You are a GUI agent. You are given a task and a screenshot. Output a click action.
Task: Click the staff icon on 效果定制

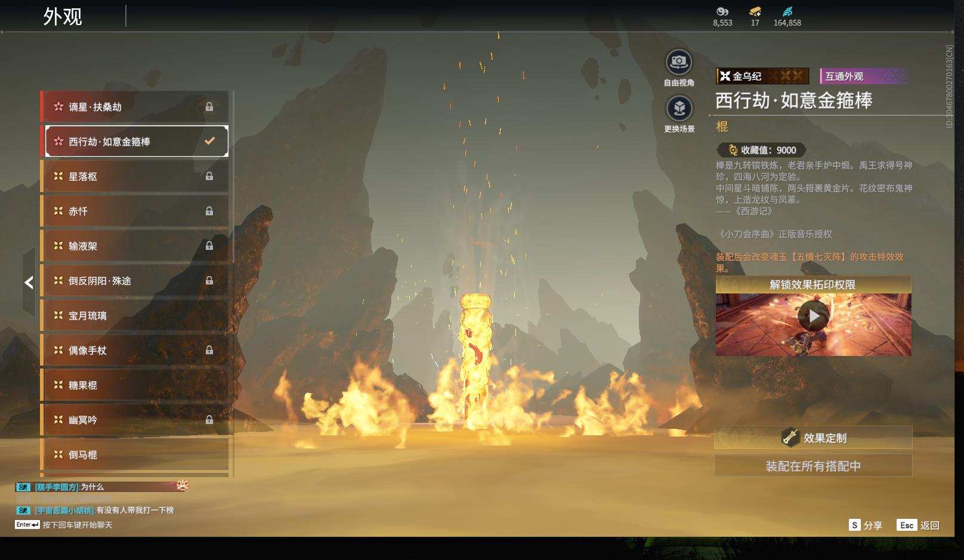(x=790, y=438)
